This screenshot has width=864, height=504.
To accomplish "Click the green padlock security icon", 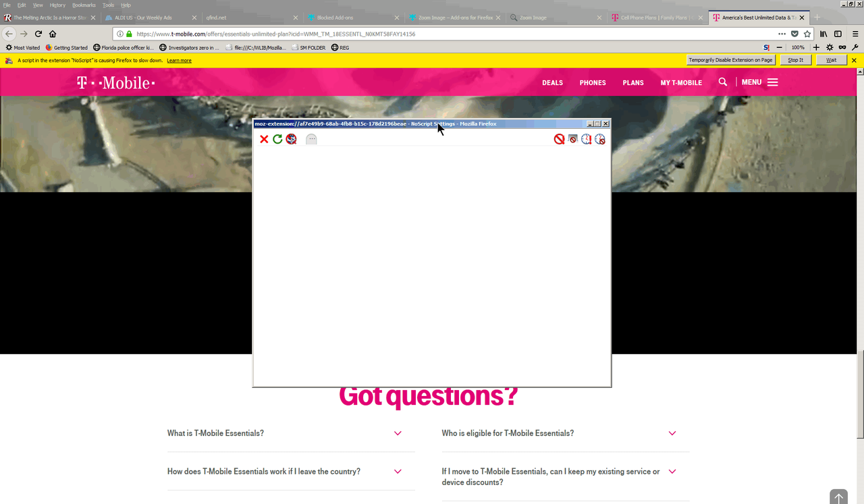I will click(x=129, y=34).
